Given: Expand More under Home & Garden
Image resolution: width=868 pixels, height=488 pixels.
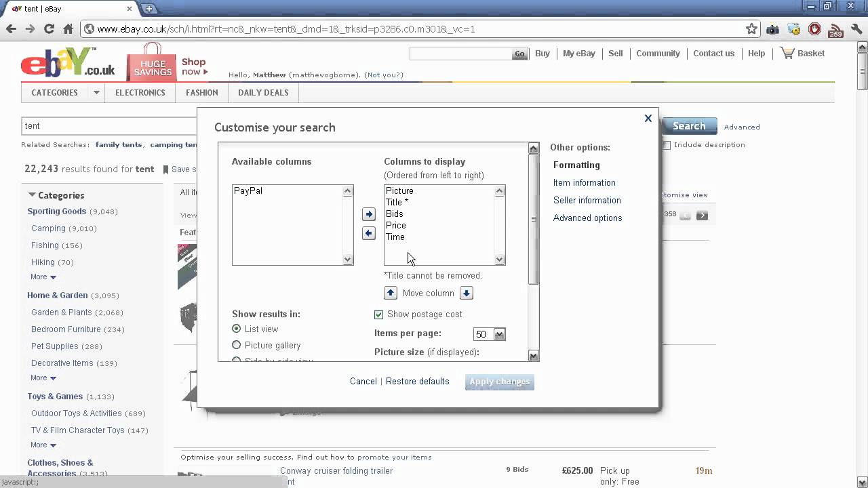Looking at the screenshot, I should pos(43,378).
